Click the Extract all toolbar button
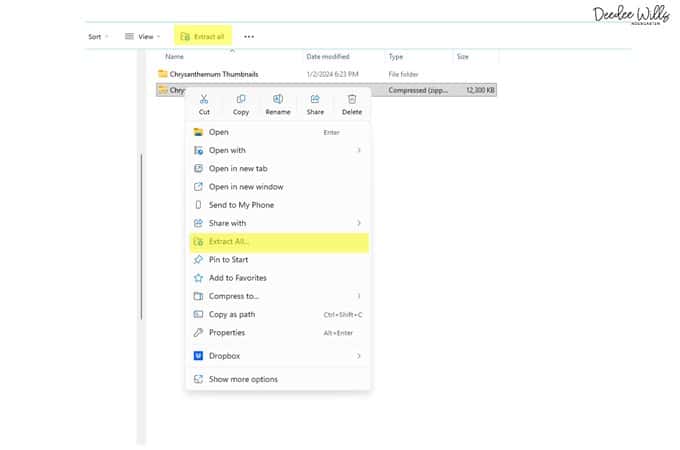Screen dimensions: 680x450 click(203, 36)
